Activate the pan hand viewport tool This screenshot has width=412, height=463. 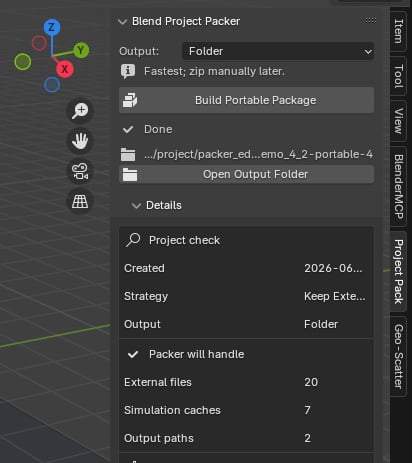(x=80, y=141)
